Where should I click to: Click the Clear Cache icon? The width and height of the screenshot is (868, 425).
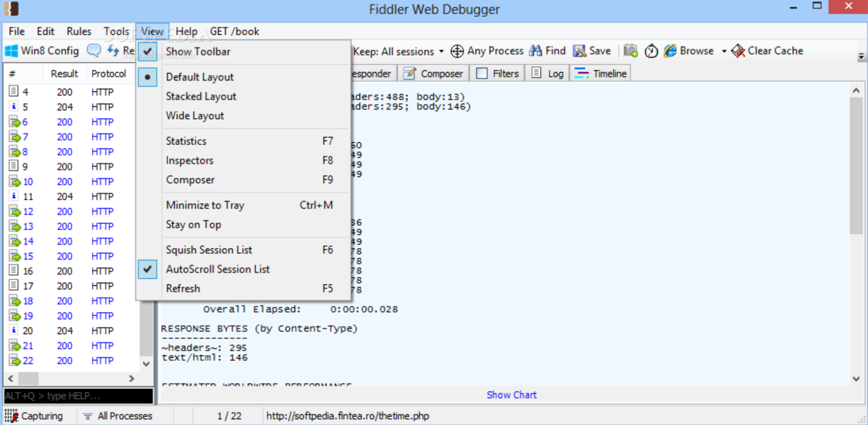click(x=738, y=51)
